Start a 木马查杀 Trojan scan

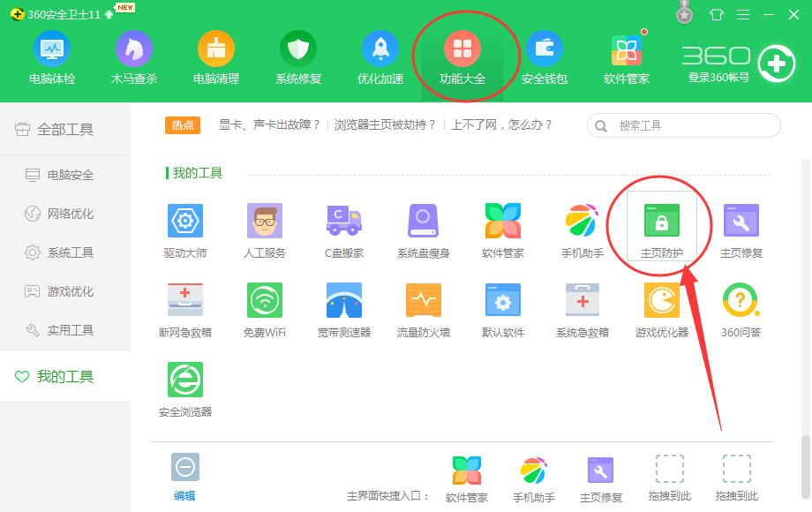tap(133, 57)
